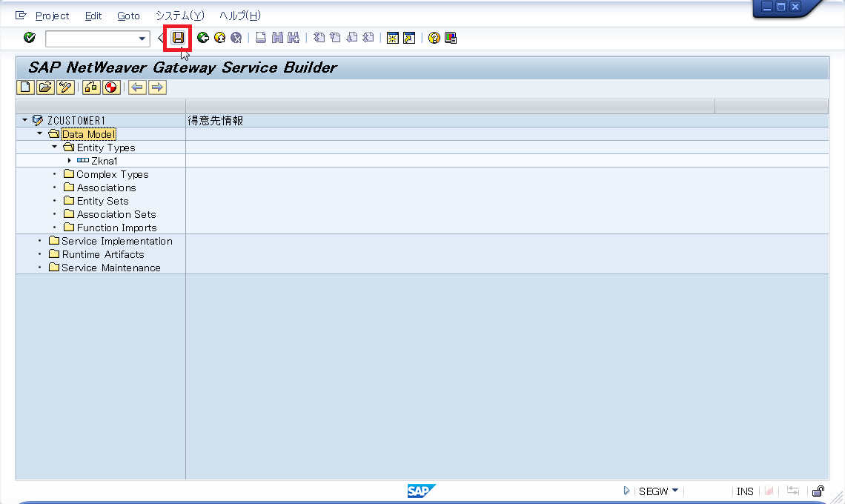Select the Entity Sets folder
The width and height of the screenshot is (845, 504).
[x=102, y=201]
